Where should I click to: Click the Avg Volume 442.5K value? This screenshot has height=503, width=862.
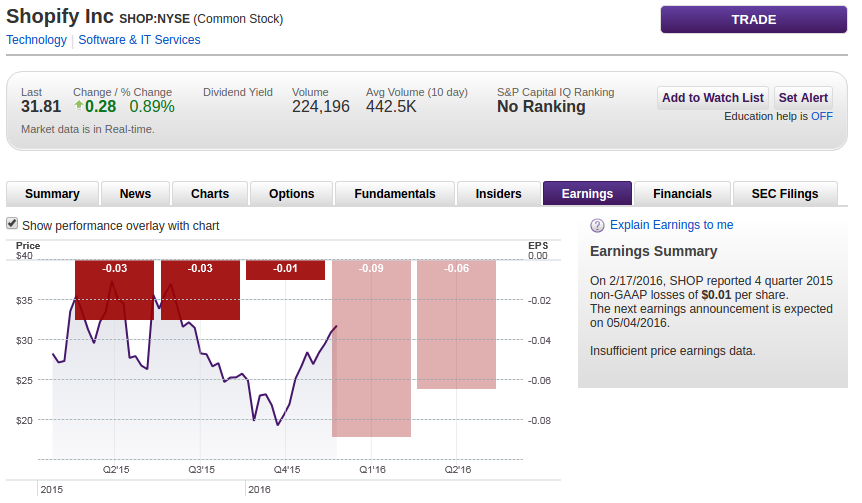[x=391, y=107]
